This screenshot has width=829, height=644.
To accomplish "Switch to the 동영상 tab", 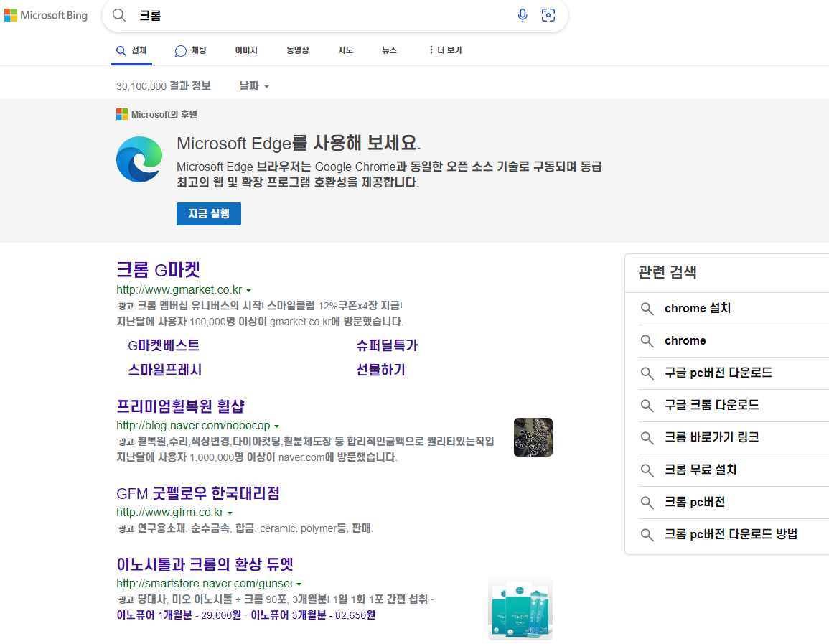I will [298, 50].
